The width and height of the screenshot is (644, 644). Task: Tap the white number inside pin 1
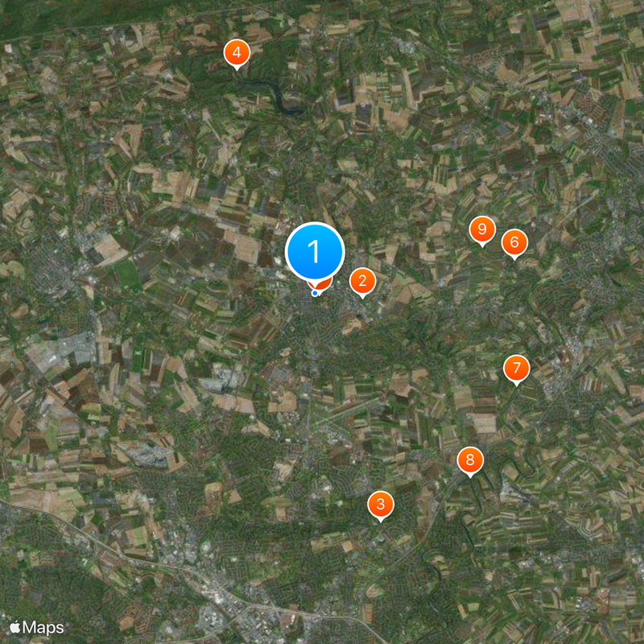314,251
